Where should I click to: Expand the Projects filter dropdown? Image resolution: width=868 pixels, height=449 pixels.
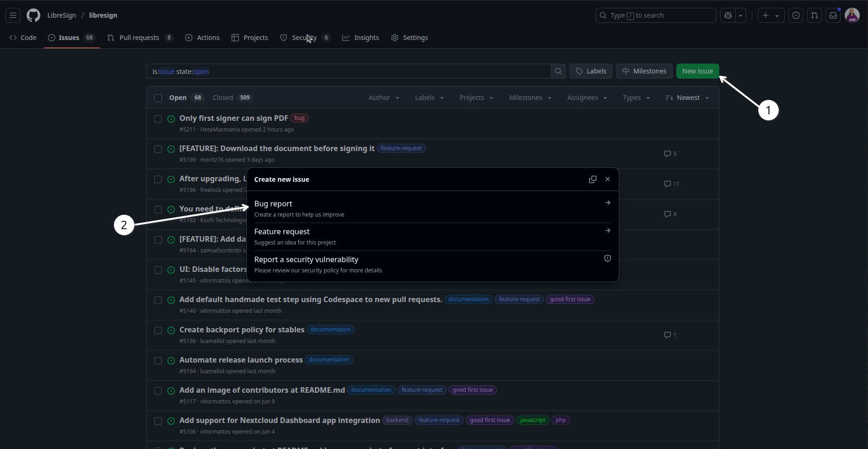coord(477,98)
